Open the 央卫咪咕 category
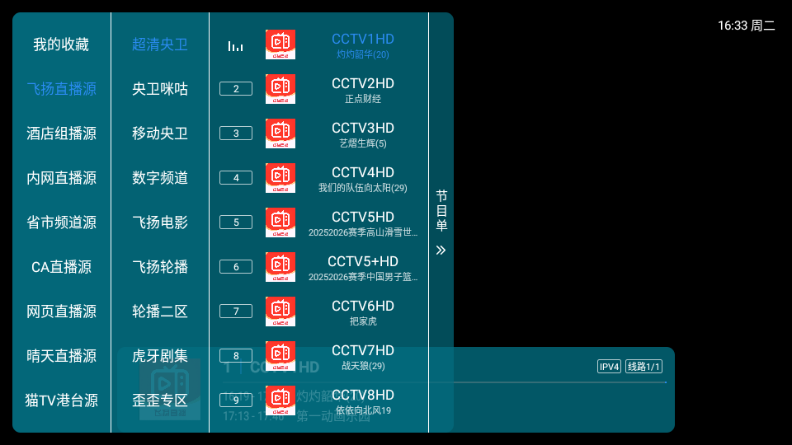Viewport: 792px width, 445px height. [x=160, y=89]
